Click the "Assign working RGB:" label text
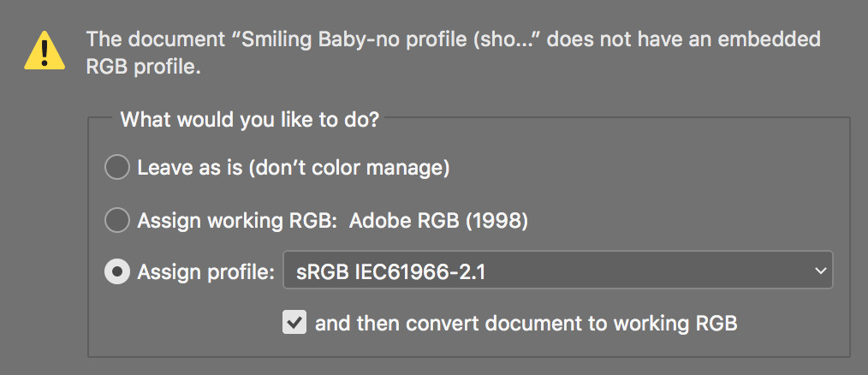Viewport: 868px width, 375px height. pyautogui.click(x=234, y=221)
